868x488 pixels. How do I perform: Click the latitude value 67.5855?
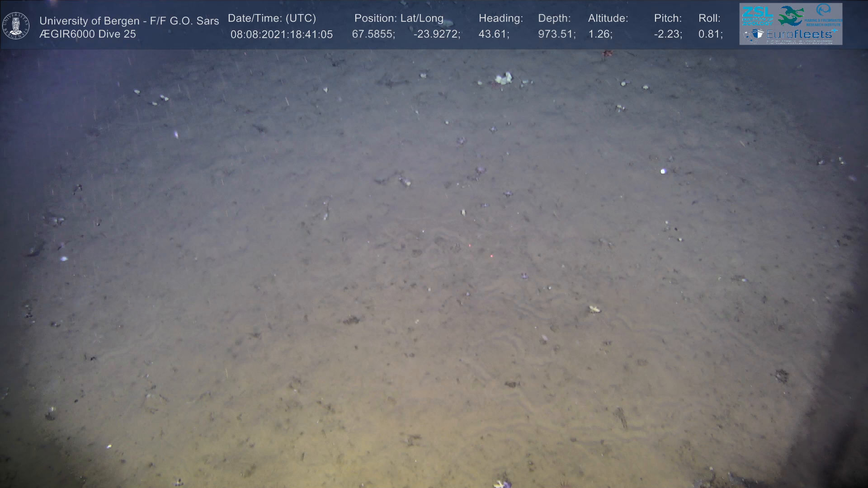pos(373,34)
